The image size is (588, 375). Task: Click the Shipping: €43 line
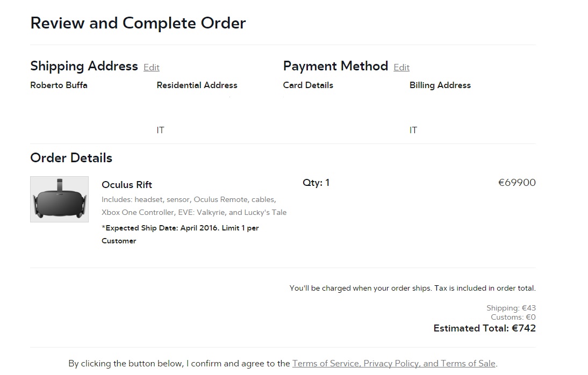tap(511, 308)
